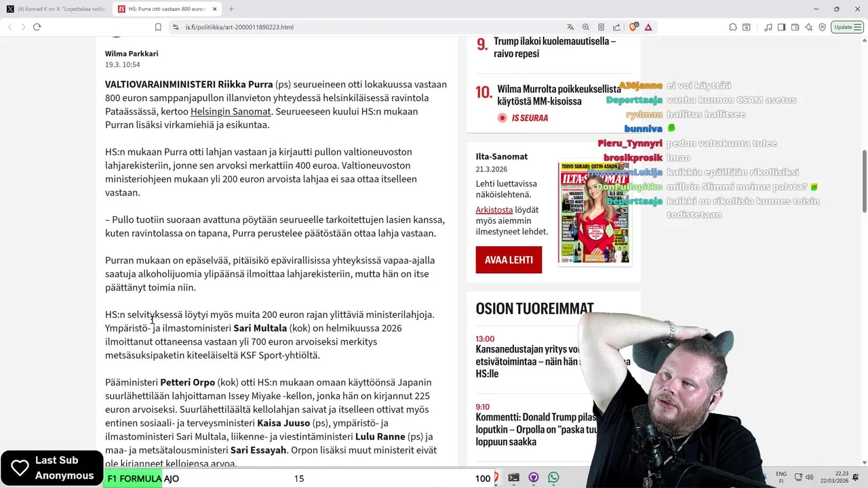Click author name Wilma Parkkari
This screenshot has width=868, height=488.
pyautogui.click(x=132, y=54)
